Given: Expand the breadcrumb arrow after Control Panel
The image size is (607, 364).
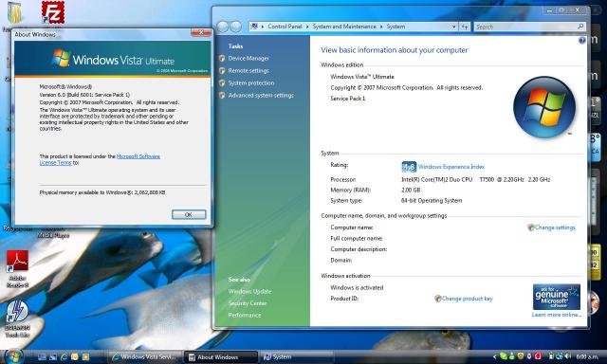Looking at the screenshot, I should 307,27.
